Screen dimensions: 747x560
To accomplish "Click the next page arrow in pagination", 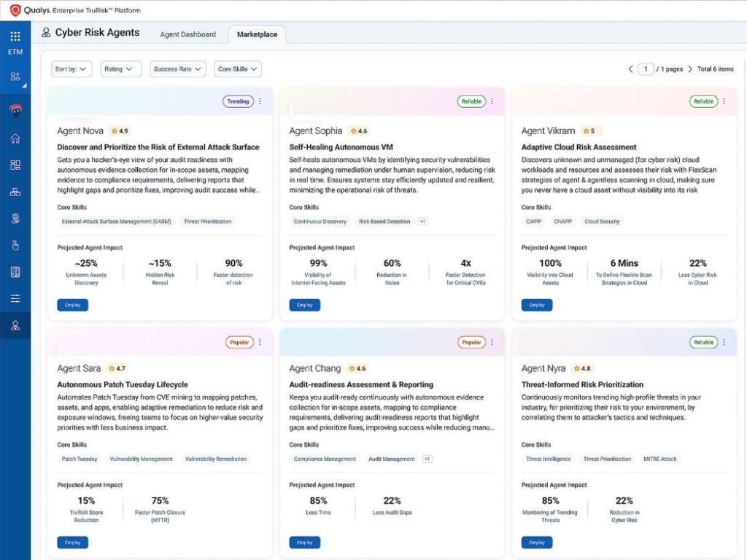I will click(692, 69).
